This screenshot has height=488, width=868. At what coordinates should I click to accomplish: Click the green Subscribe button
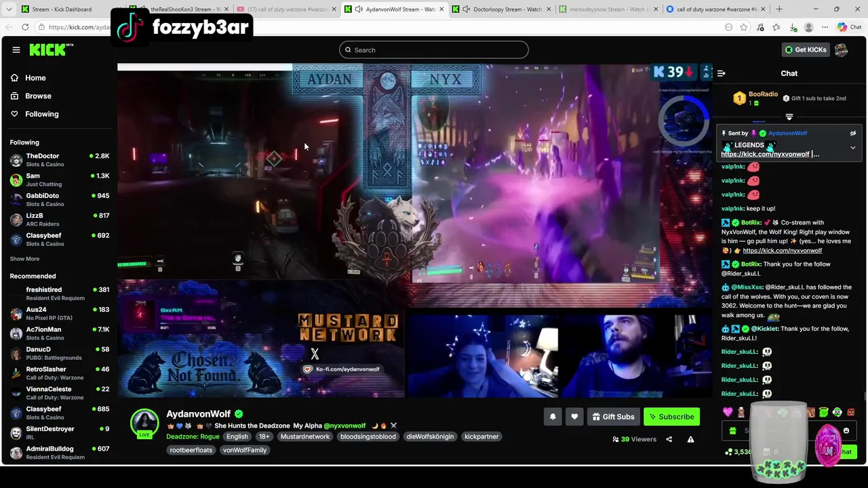coord(671,417)
